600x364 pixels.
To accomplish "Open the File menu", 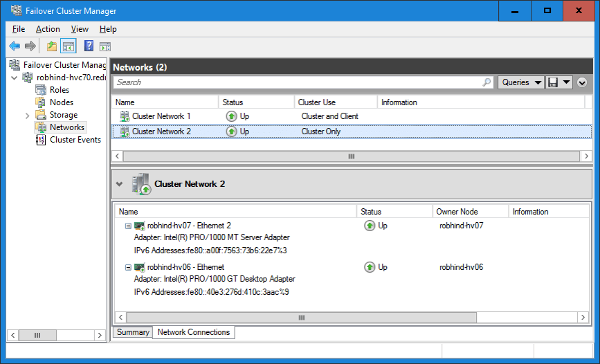I will [19, 29].
